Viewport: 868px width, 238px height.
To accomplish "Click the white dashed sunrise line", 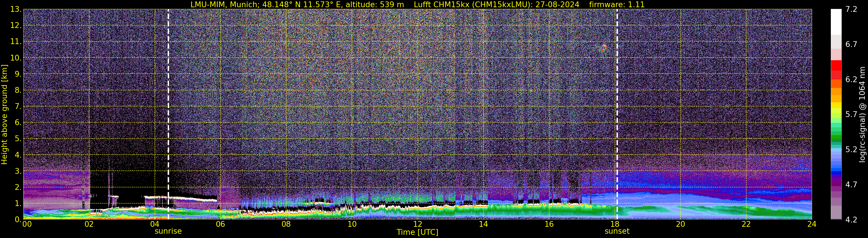I will (x=168, y=114).
